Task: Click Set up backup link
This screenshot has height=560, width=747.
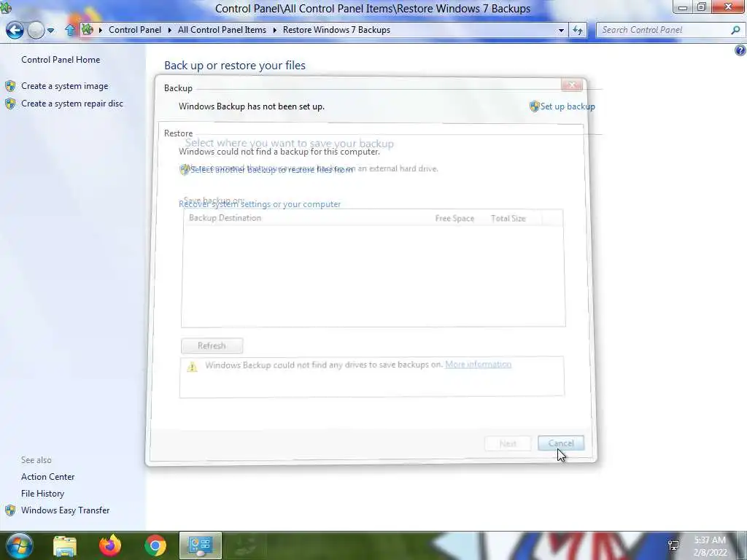Action: pyautogui.click(x=568, y=106)
